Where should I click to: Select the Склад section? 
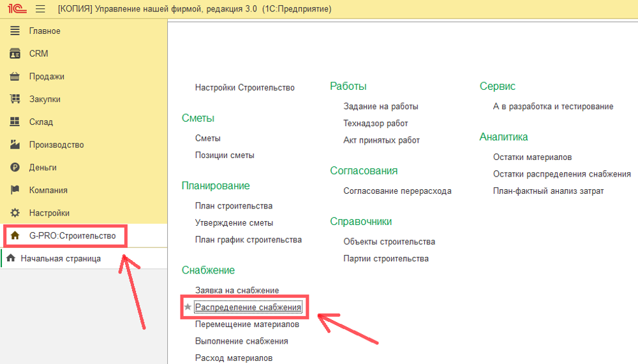(x=41, y=122)
